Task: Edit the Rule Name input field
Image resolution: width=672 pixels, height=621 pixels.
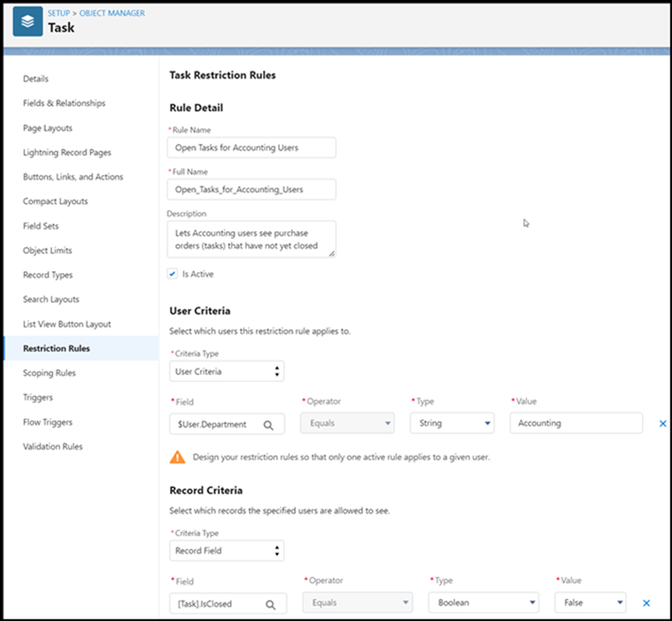Action: coord(251,147)
